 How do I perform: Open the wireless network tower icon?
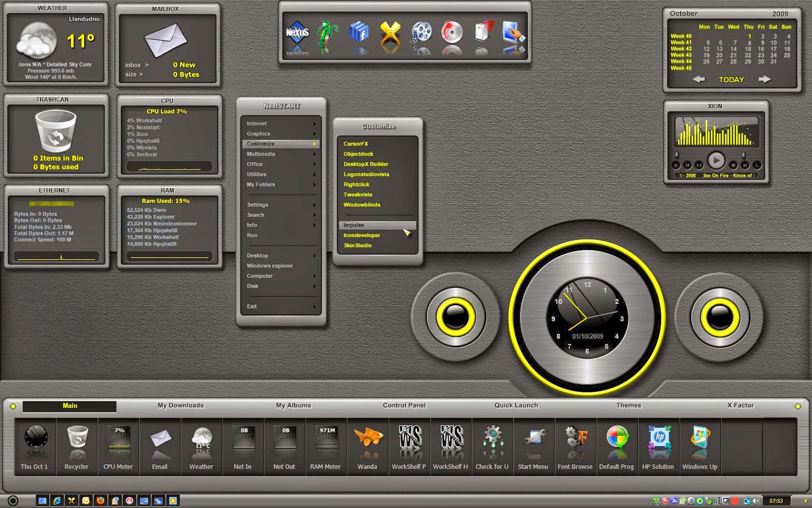[484, 31]
